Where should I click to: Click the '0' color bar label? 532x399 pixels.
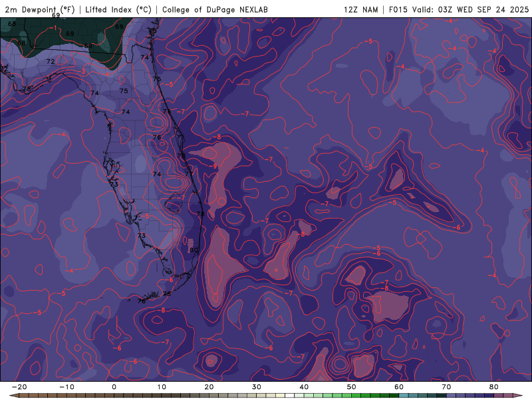(114, 387)
